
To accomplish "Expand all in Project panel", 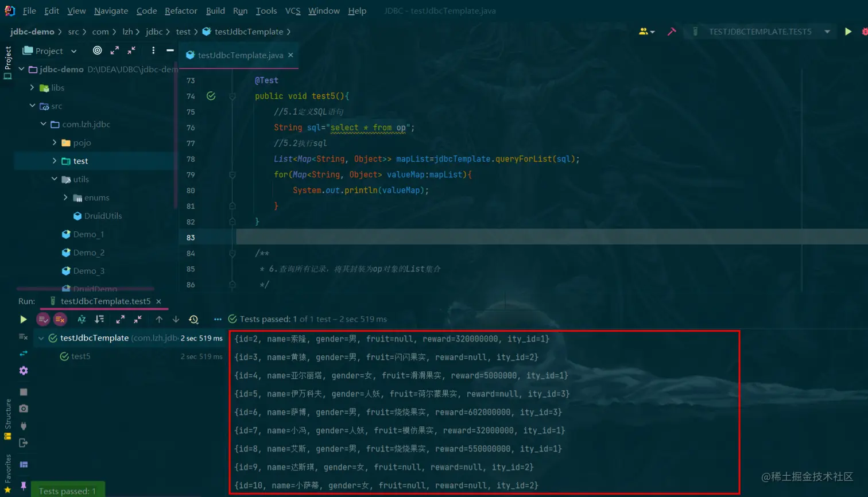I will (115, 51).
